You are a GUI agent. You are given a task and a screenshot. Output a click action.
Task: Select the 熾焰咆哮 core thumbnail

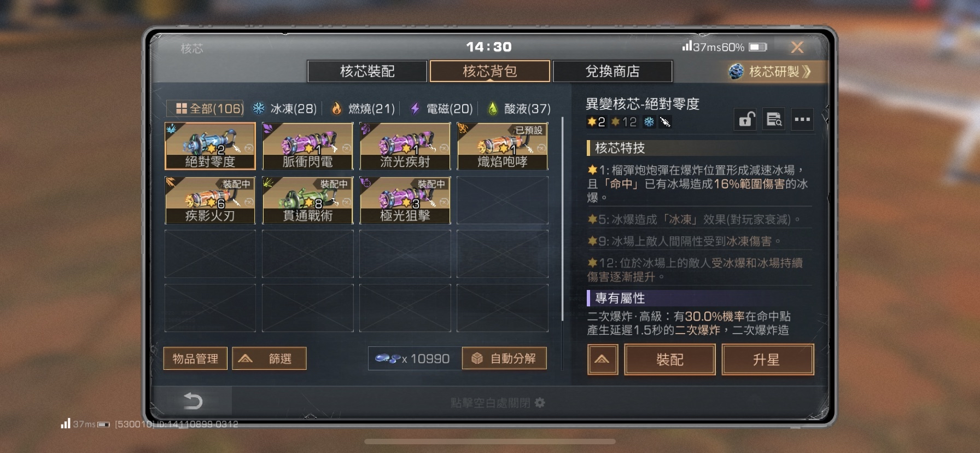[x=503, y=146]
